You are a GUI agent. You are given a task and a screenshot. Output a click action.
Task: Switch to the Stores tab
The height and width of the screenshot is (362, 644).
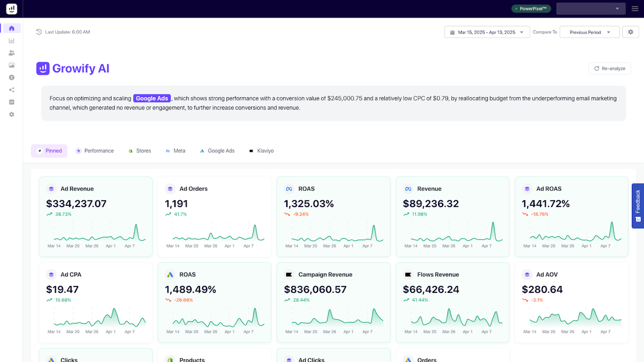[x=140, y=151]
